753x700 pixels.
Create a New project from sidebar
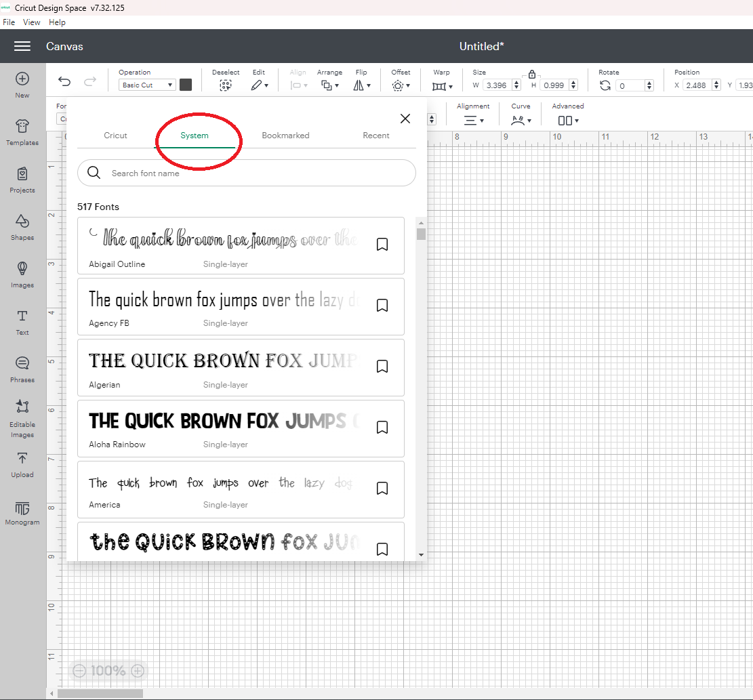(x=22, y=85)
